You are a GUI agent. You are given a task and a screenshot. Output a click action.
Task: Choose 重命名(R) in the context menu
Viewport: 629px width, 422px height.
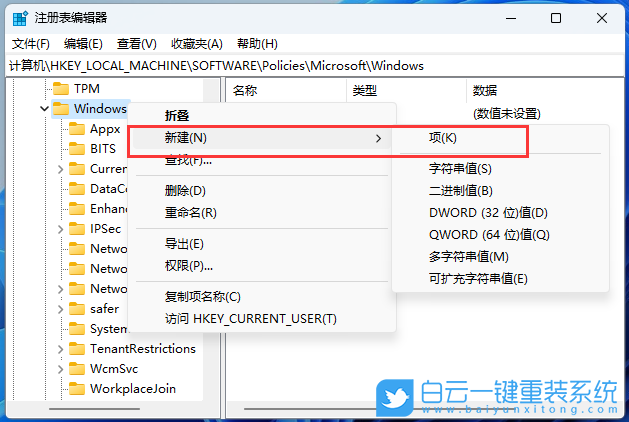[x=262, y=212]
